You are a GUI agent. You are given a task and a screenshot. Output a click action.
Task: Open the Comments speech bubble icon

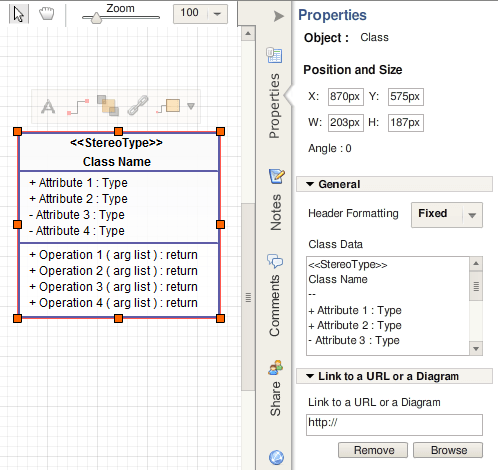click(x=275, y=261)
